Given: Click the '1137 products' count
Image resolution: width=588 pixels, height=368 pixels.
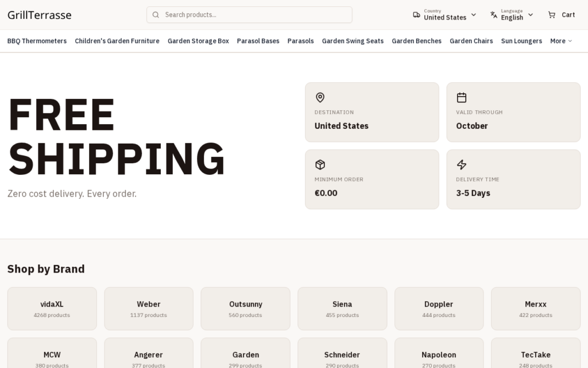Looking at the screenshot, I should click(x=149, y=315).
